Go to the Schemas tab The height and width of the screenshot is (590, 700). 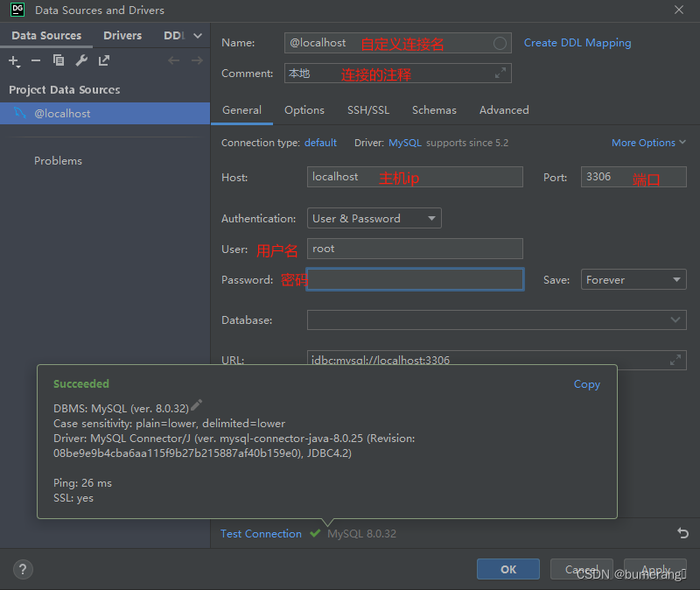[x=434, y=110]
